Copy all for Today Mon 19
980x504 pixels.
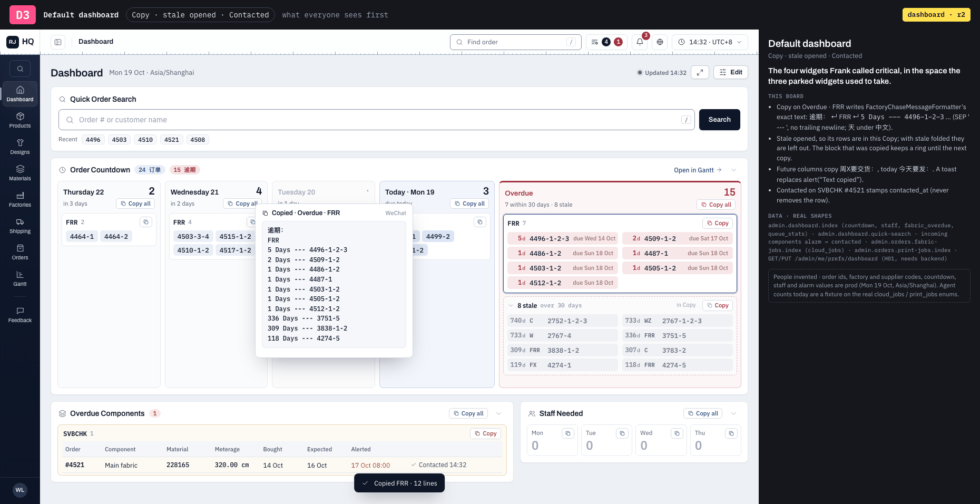pyautogui.click(x=469, y=203)
